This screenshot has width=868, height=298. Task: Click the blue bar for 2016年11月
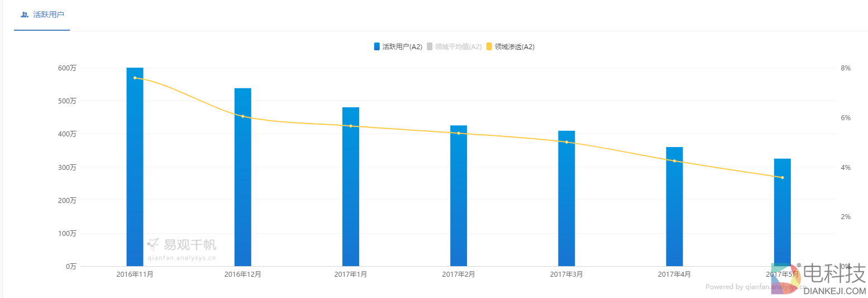(135, 168)
